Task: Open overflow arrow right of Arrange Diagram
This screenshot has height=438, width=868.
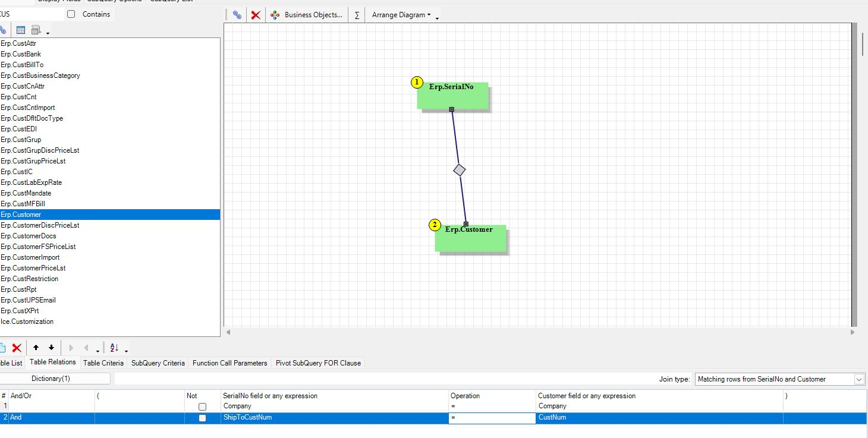Action: (x=437, y=17)
